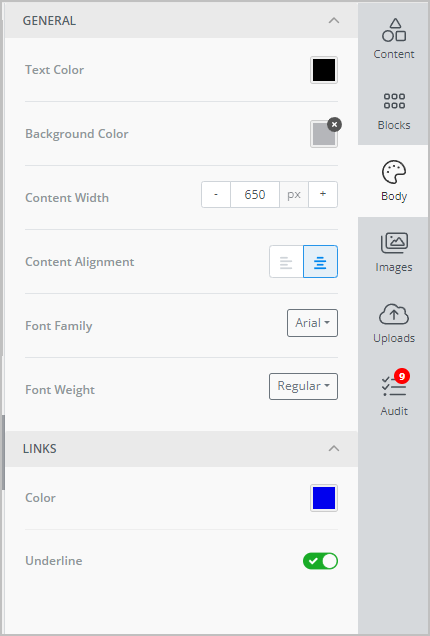
Task: Open the Font Family Arial dropdown
Action: point(312,323)
